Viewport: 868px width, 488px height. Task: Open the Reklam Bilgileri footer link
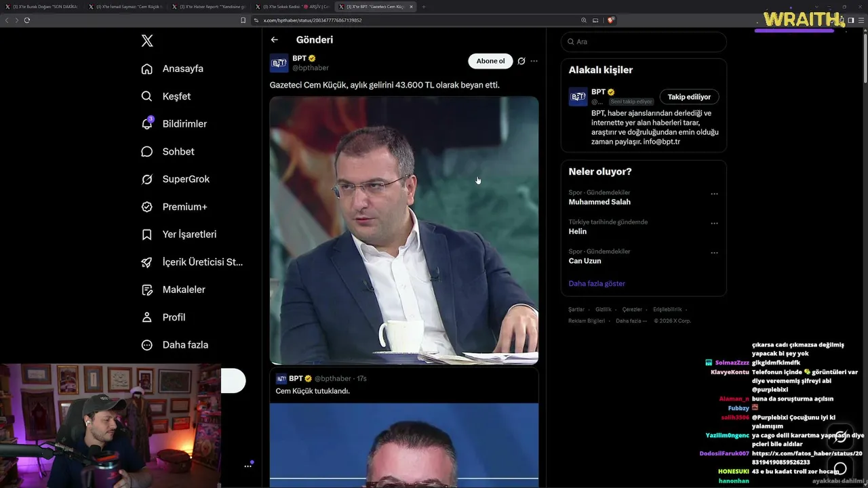coord(587,321)
